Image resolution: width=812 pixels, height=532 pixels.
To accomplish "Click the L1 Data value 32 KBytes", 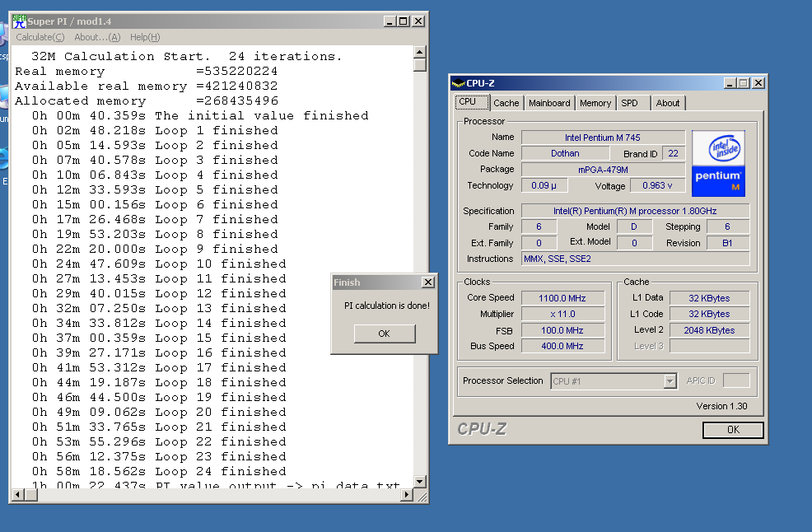I will (709, 298).
